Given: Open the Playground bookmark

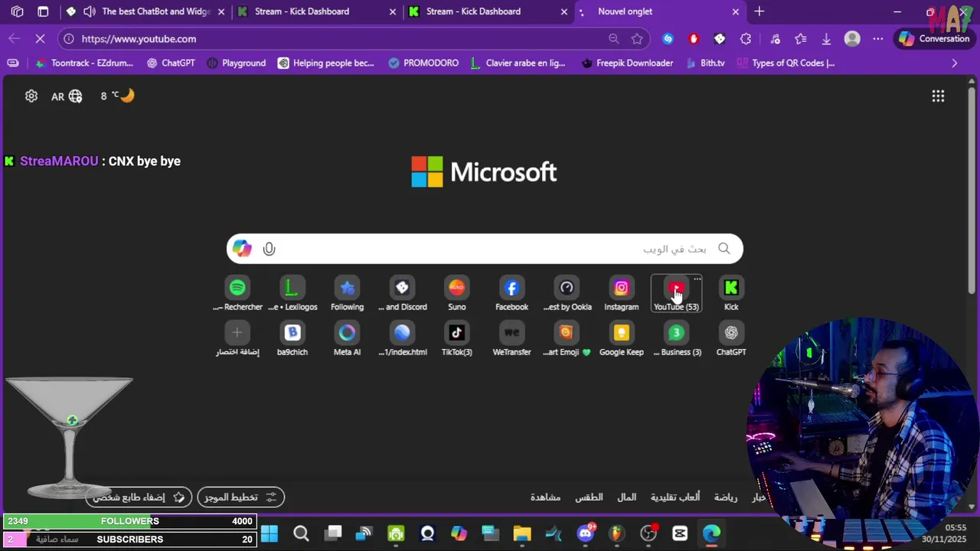Looking at the screenshot, I should click(236, 63).
